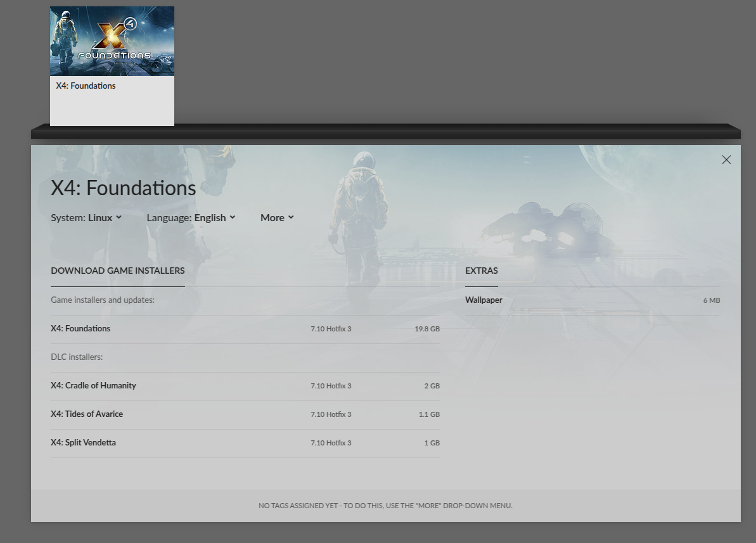Click the version text in Split Vendetta row
This screenshot has width=756, height=543.
pos(331,443)
